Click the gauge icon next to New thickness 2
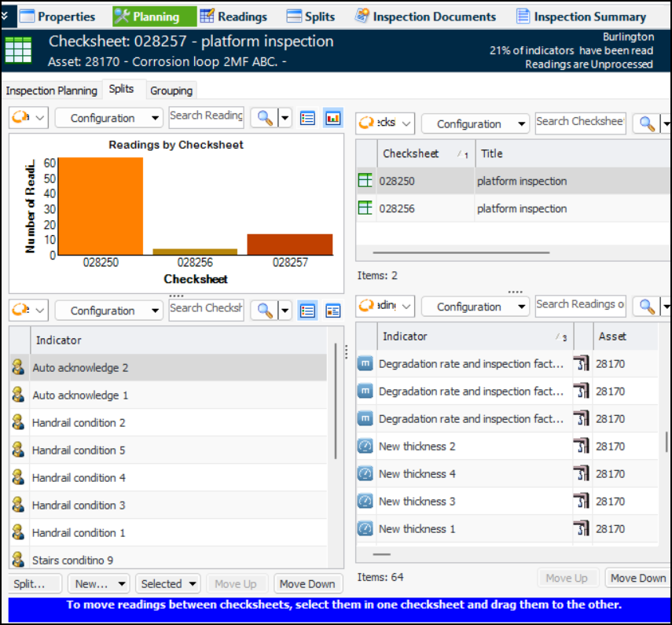 365,447
